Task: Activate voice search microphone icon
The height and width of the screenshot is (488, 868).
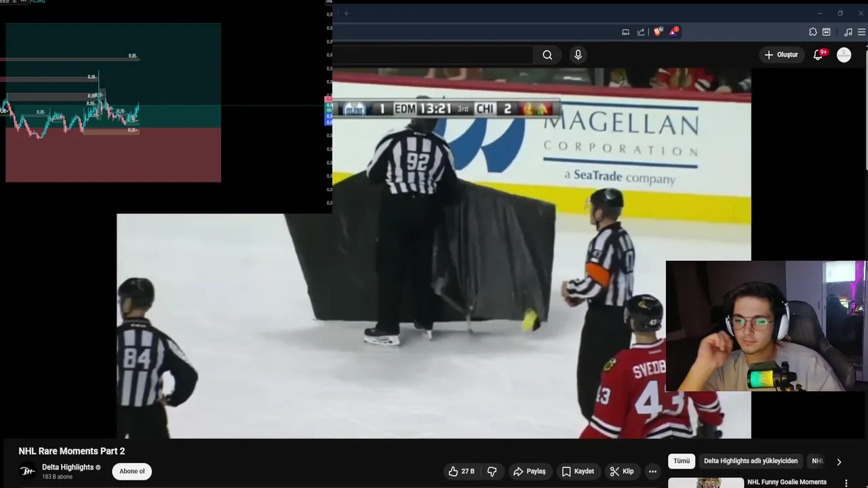Action: 578,55
